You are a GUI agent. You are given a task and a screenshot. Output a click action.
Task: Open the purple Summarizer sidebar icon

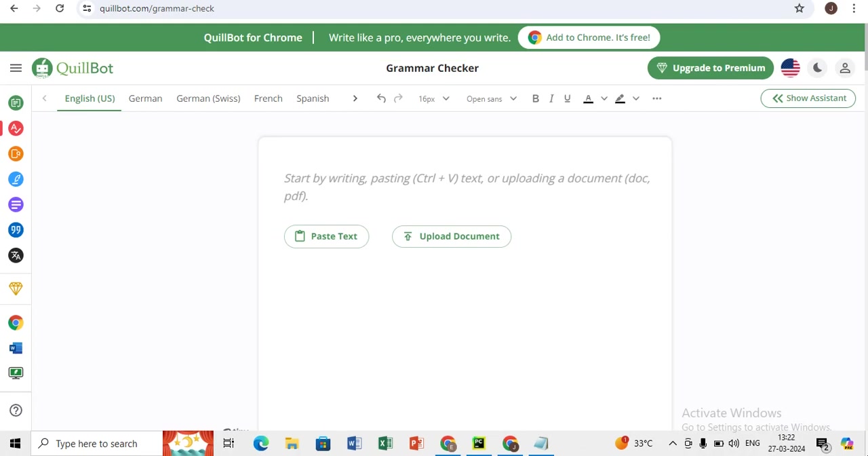coord(16,205)
